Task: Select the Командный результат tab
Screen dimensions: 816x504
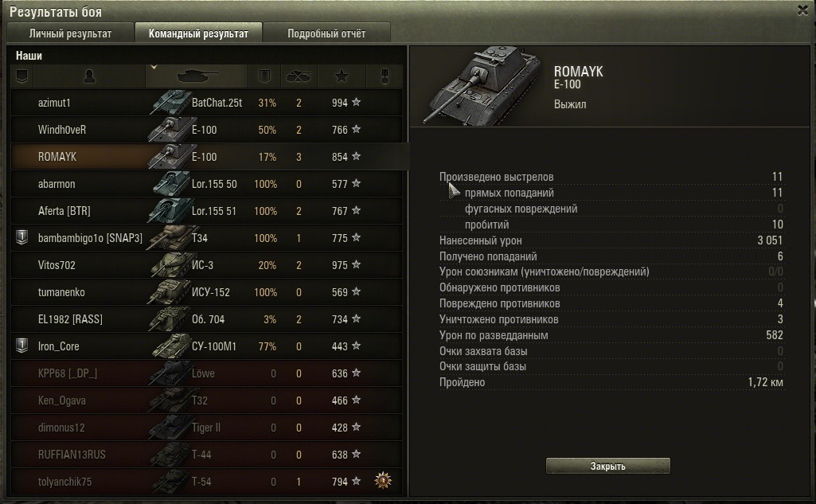Action: pos(198,33)
